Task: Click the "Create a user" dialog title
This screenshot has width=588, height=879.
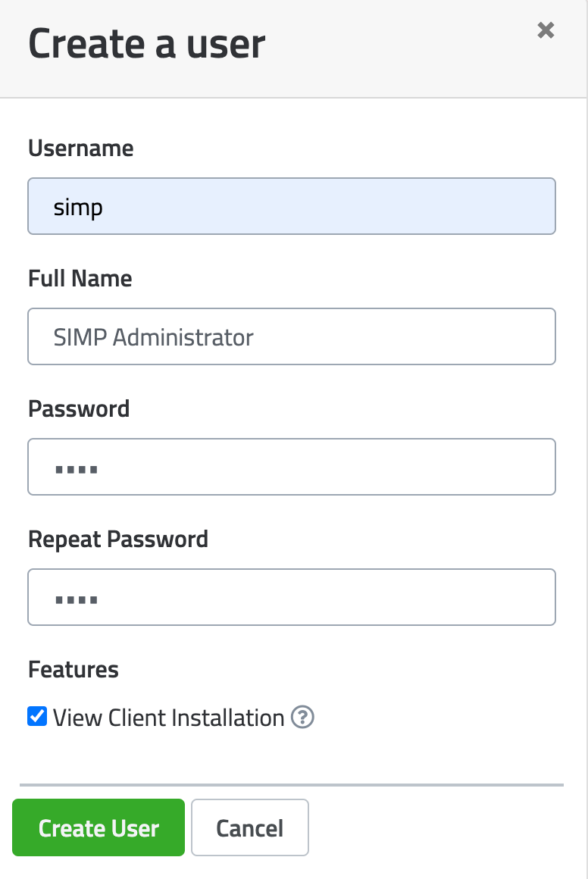Action: click(147, 44)
